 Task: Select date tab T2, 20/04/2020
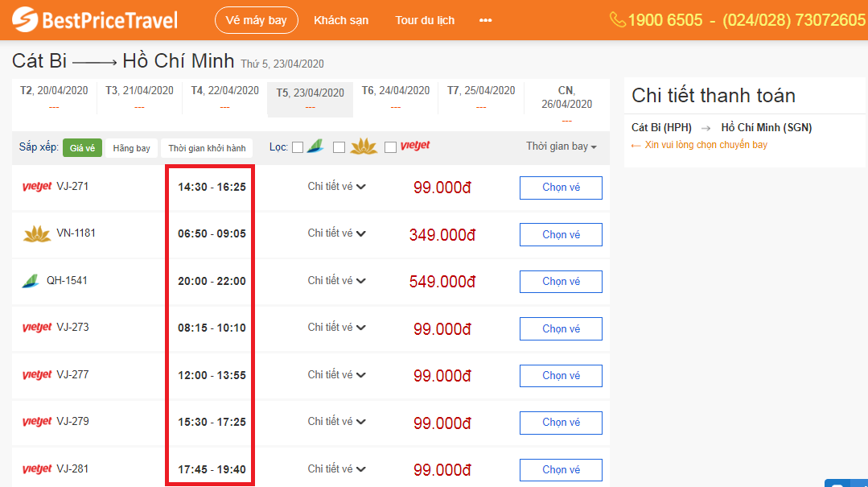click(x=54, y=97)
